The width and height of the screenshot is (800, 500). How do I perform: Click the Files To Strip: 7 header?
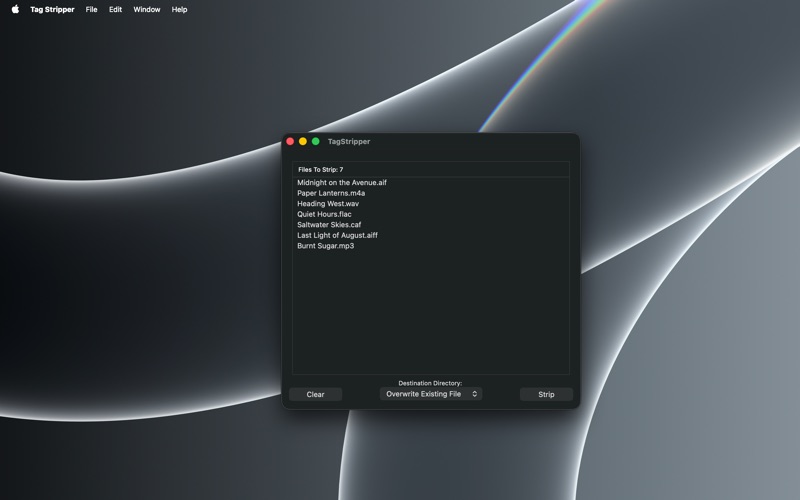coord(431,169)
